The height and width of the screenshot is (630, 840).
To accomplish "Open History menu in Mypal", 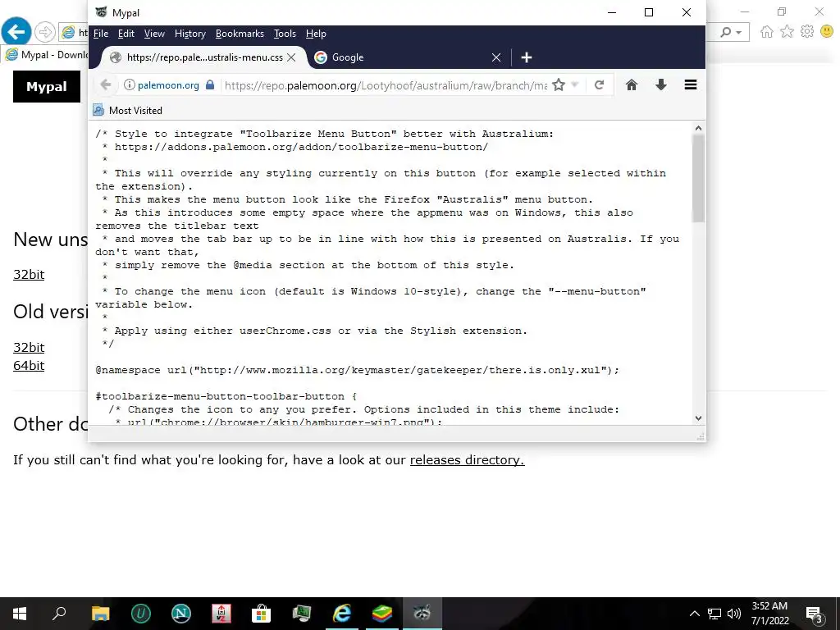I will click(190, 33).
